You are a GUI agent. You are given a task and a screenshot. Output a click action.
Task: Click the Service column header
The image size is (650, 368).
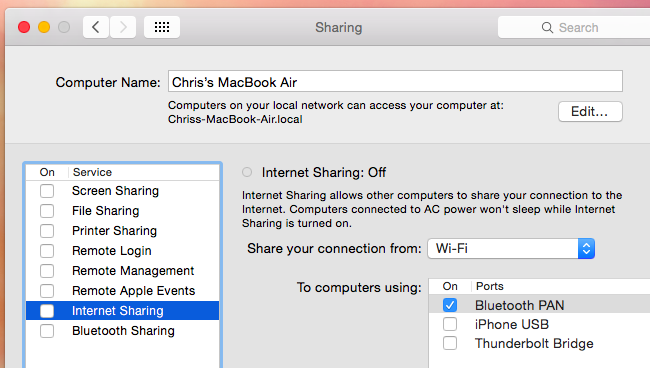[x=92, y=172]
